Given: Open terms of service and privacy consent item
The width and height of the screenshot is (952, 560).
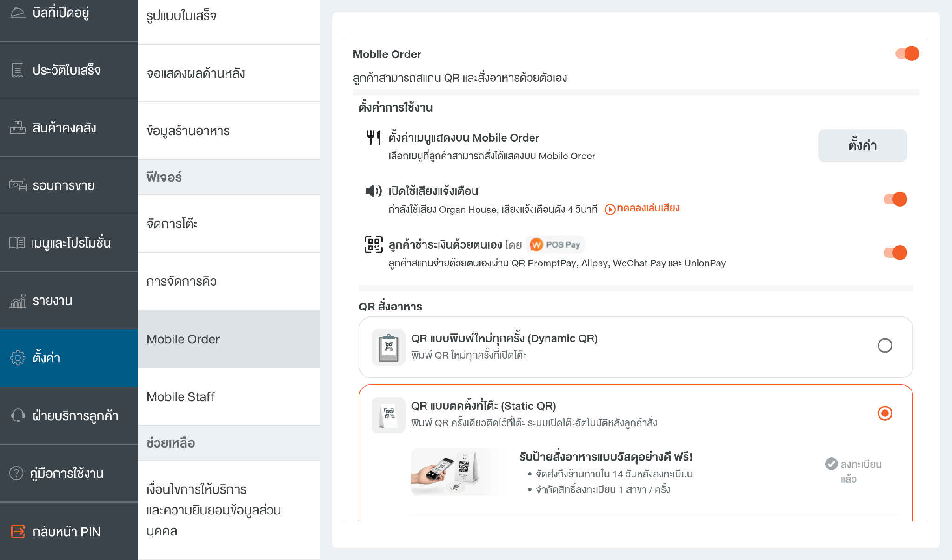Looking at the screenshot, I should point(229,510).
